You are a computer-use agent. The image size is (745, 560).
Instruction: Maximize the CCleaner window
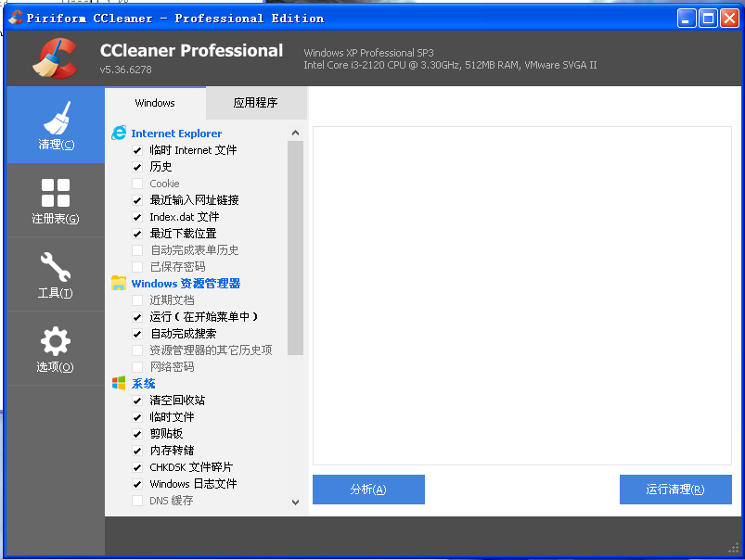pyautogui.click(x=708, y=19)
